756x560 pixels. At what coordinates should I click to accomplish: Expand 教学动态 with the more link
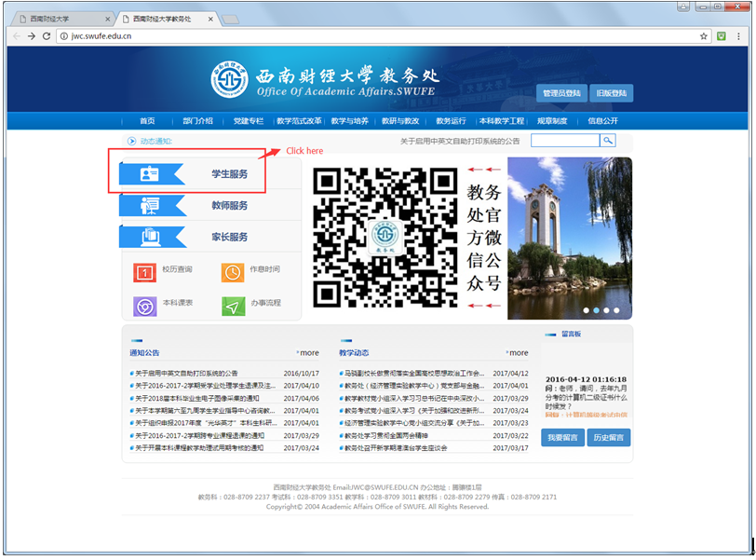[x=517, y=353]
